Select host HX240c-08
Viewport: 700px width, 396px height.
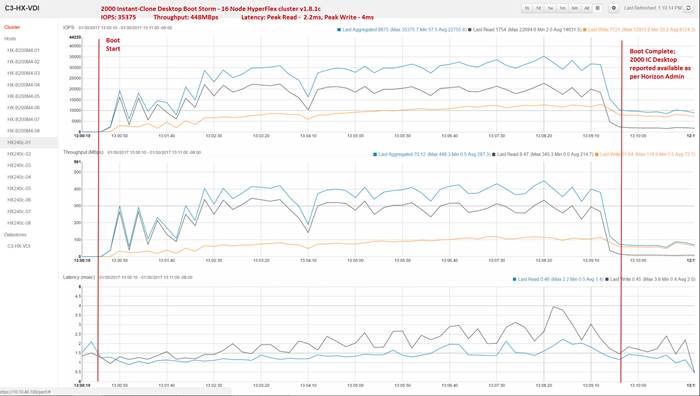pyautogui.click(x=19, y=223)
